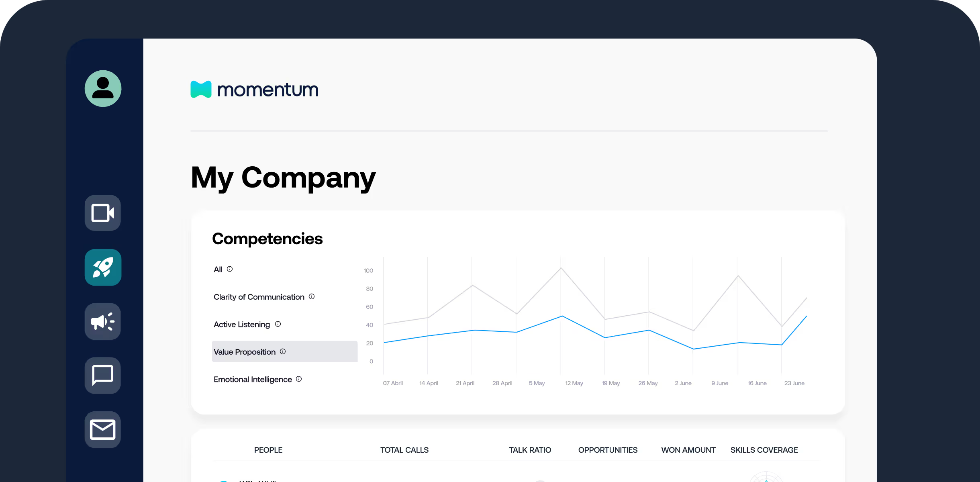Click the skills coverage radar chart
The width and height of the screenshot is (980, 482).
tap(765, 478)
